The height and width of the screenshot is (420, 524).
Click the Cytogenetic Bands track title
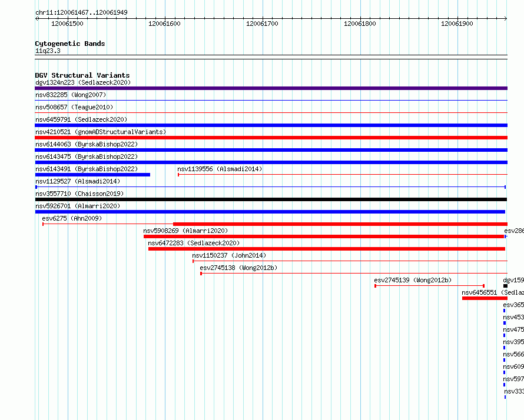[x=70, y=44]
